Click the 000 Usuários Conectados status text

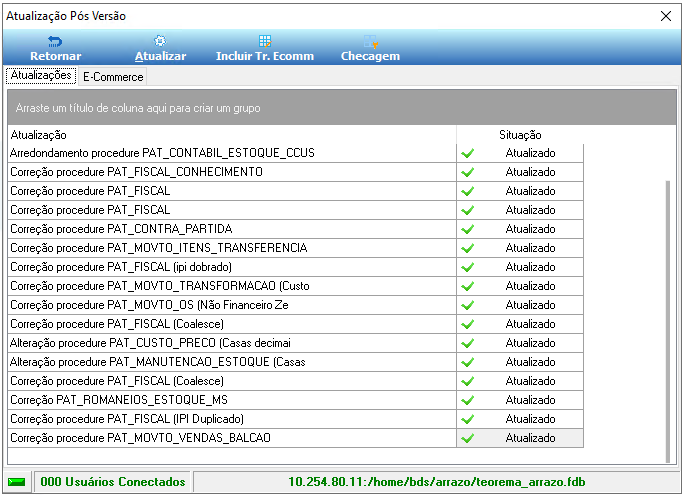[113, 482]
